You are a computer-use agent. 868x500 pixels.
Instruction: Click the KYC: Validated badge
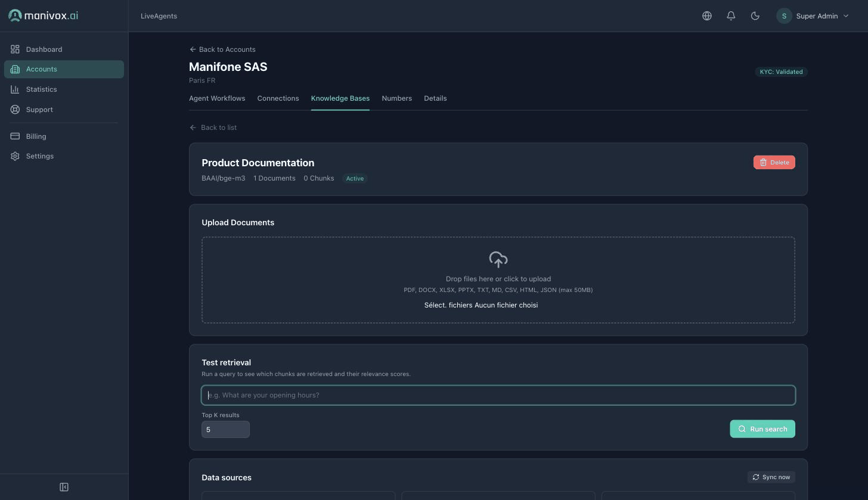click(x=781, y=72)
